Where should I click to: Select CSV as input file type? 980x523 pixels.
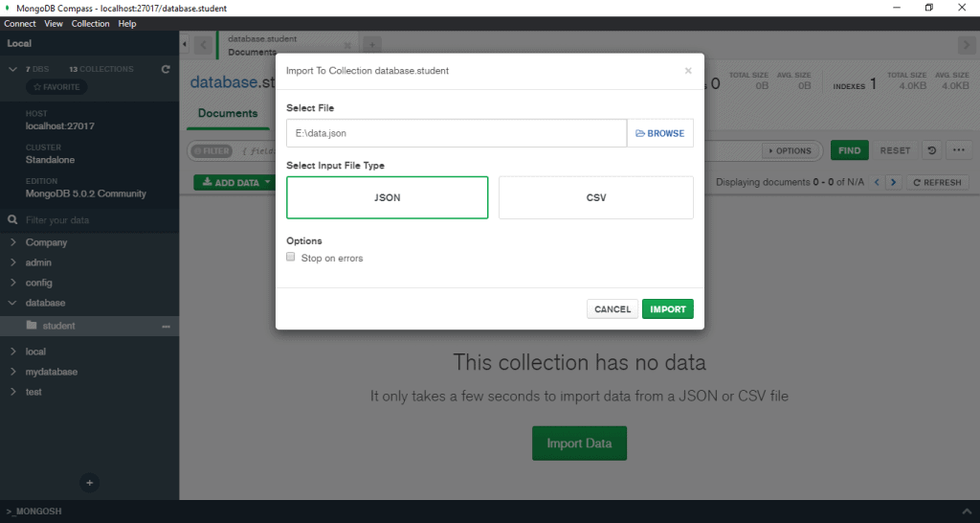point(595,197)
